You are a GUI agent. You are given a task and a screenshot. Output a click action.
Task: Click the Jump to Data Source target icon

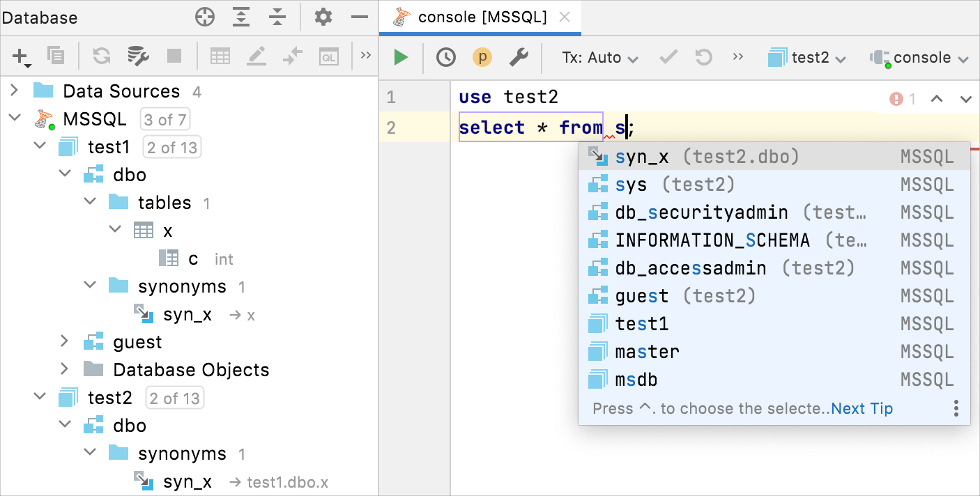[x=205, y=17]
